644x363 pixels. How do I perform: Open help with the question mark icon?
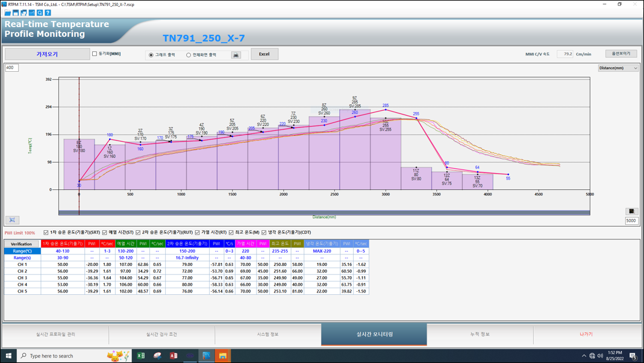coord(48,13)
